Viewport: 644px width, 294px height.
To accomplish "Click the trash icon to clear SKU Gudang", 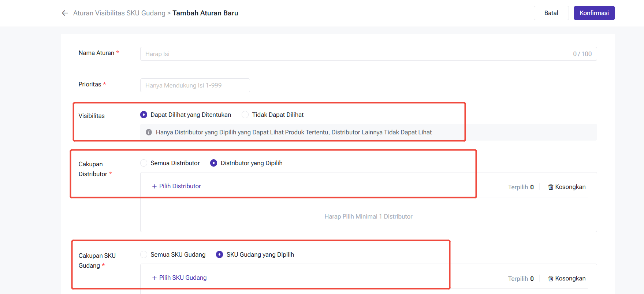I will point(550,279).
